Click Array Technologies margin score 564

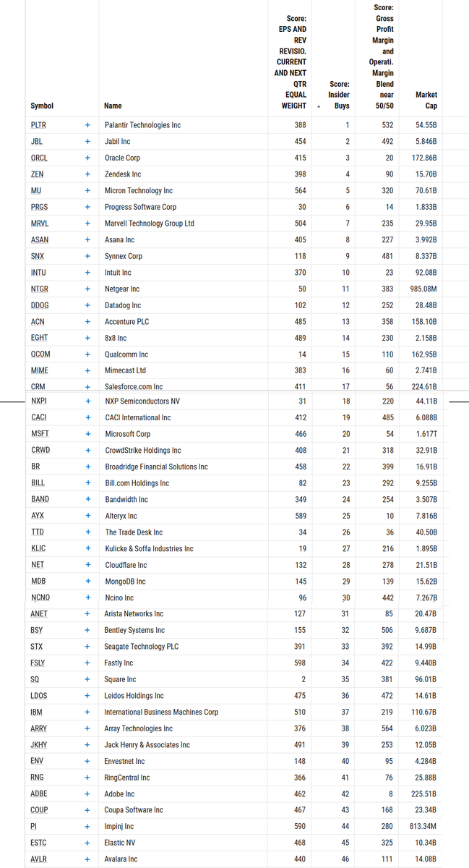387,728
